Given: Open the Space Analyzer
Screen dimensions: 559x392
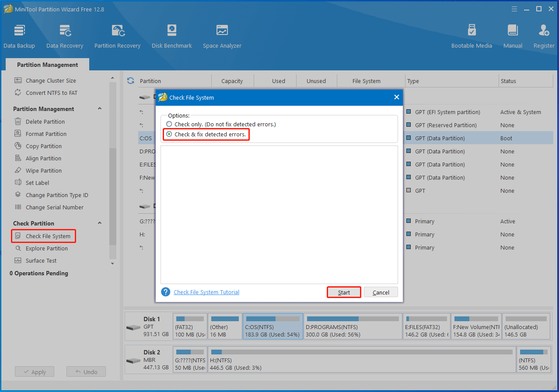Looking at the screenshot, I should click(x=222, y=37).
